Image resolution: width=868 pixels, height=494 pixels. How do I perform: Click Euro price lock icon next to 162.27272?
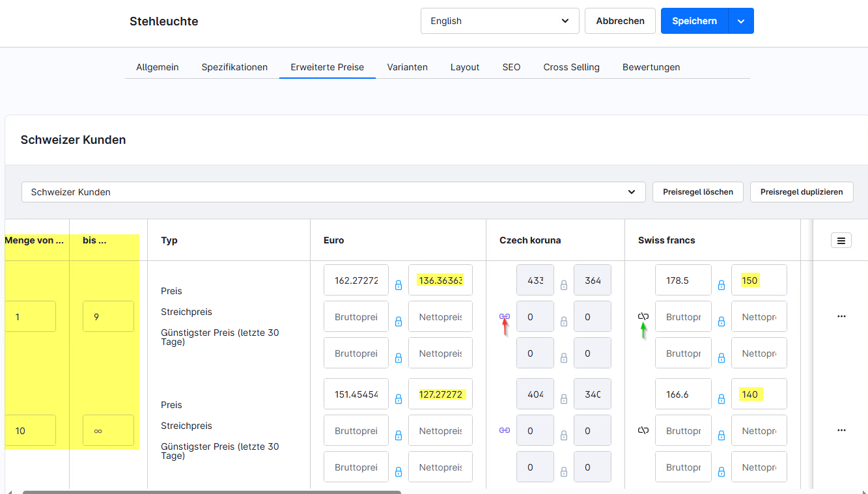click(x=399, y=285)
